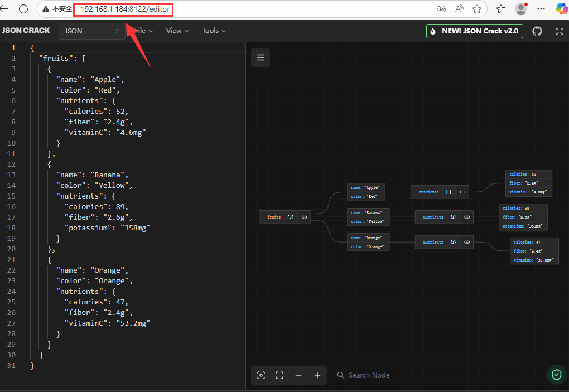The image size is (569, 392).
Task: Open the File menu
Action: pyautogui.click(x=144, y=31)
